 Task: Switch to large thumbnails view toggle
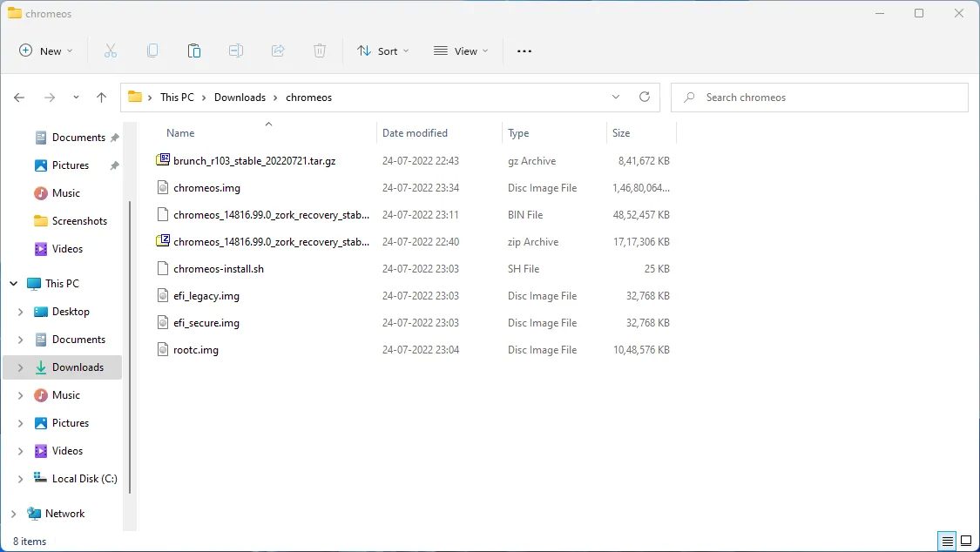coord(965,541)
